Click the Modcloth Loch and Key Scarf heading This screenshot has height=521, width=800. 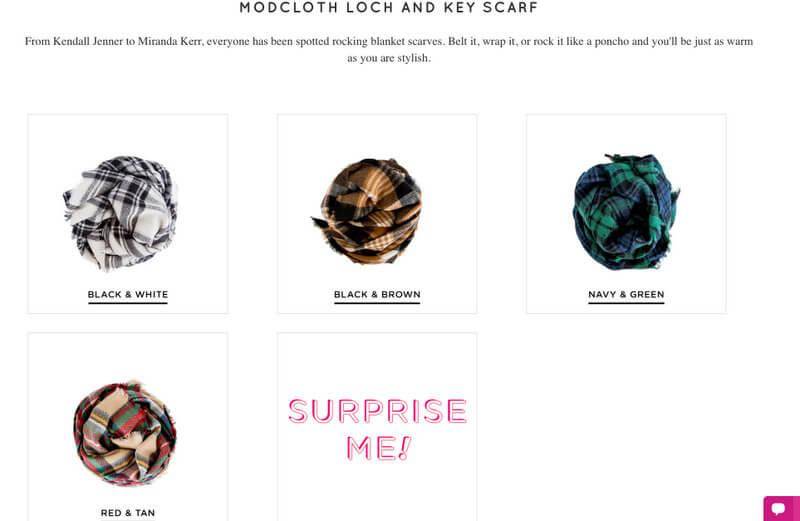pos(389,8)
